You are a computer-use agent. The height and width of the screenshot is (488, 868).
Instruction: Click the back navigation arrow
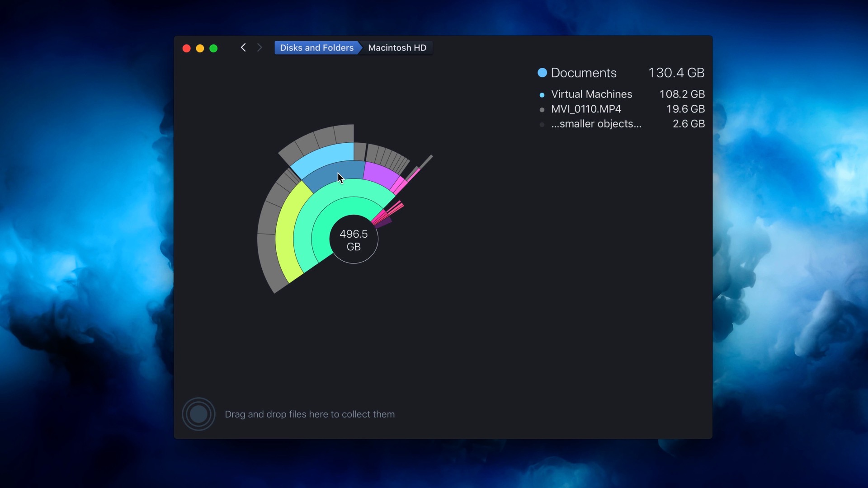[x=243, y=47]
